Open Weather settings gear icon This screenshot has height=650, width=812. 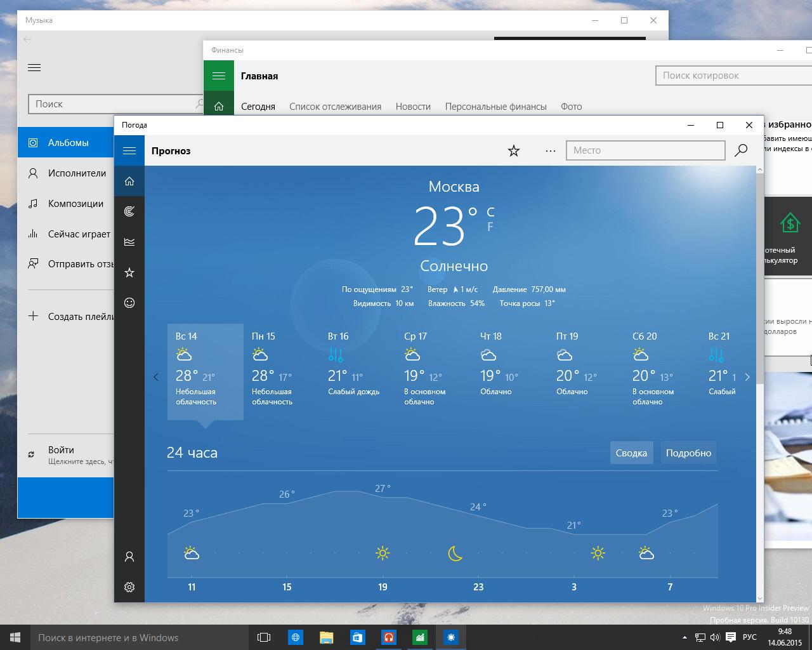point(129,587)
